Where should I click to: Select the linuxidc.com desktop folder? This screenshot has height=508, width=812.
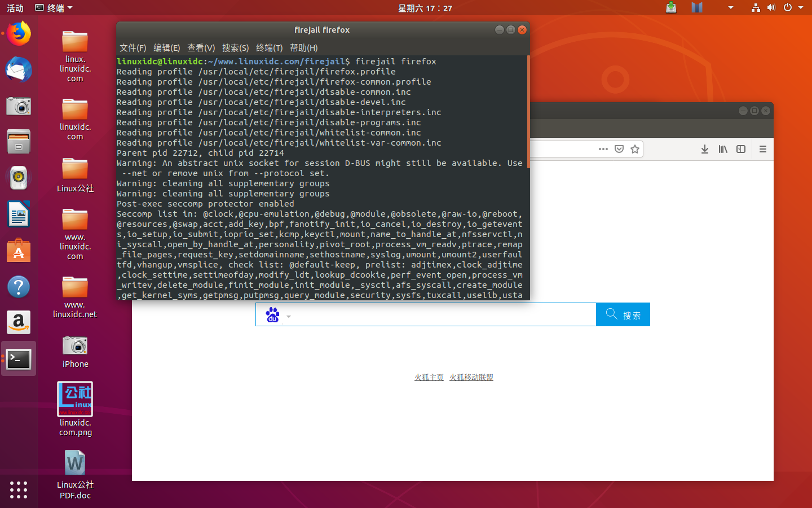tap(75, 119)
